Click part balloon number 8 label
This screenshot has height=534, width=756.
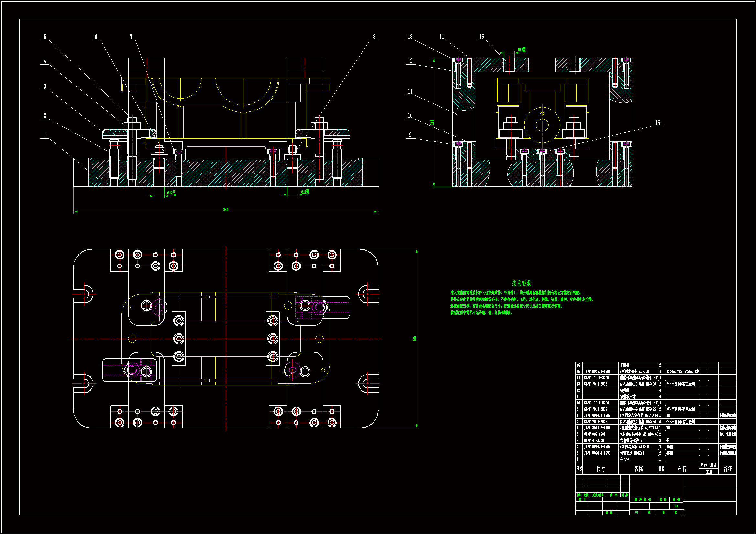pos(374,37)
